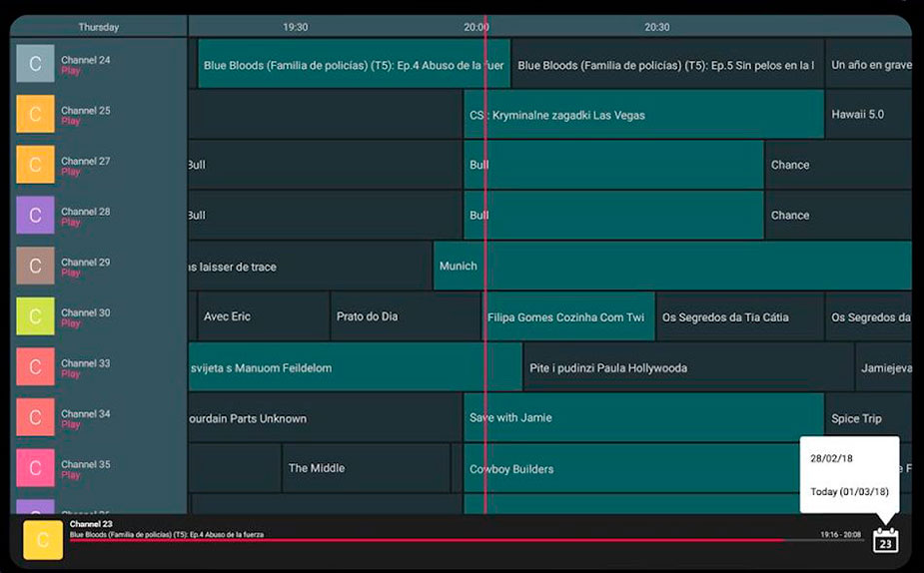Open CSI: Kryminalne zagadki Las Vegas

coord(644,114)
